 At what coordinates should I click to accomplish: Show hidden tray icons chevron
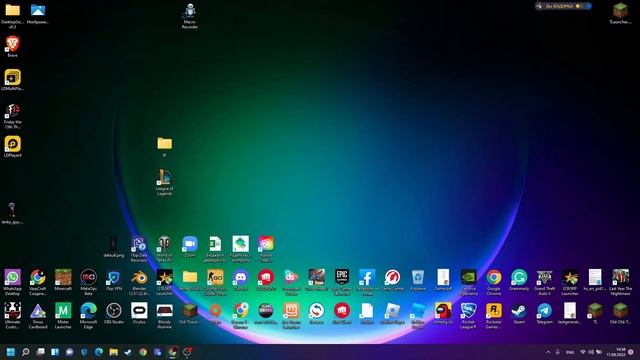coord(548,352)
